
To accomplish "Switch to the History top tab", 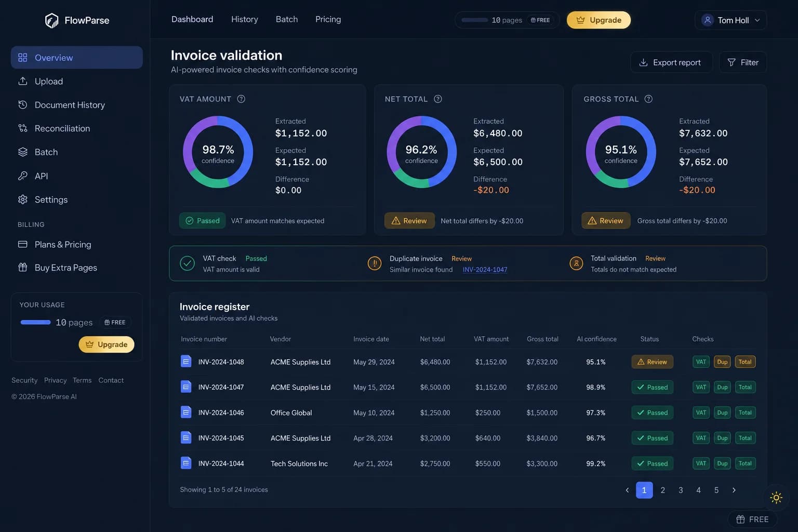I will pyautogui.click(x=245, y=19).
